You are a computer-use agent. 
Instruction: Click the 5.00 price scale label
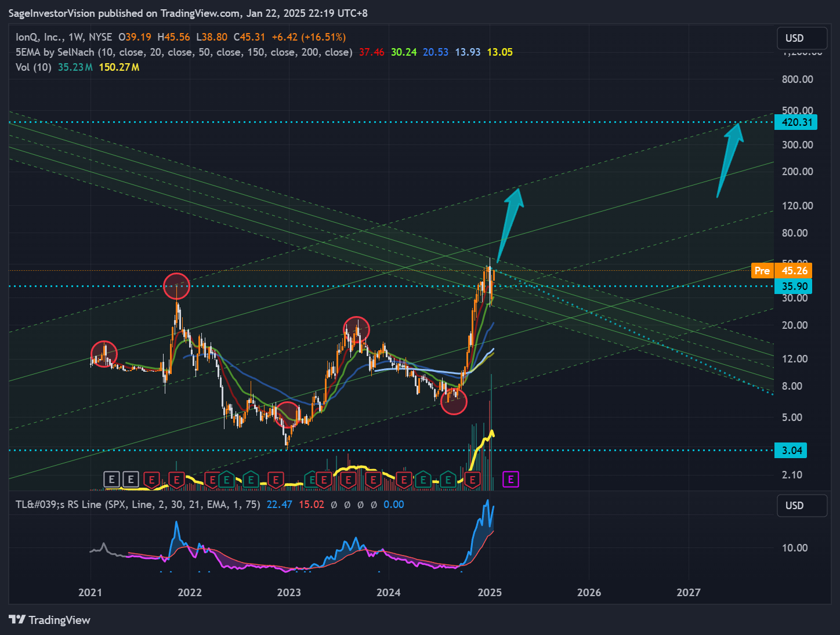[792, 418]
